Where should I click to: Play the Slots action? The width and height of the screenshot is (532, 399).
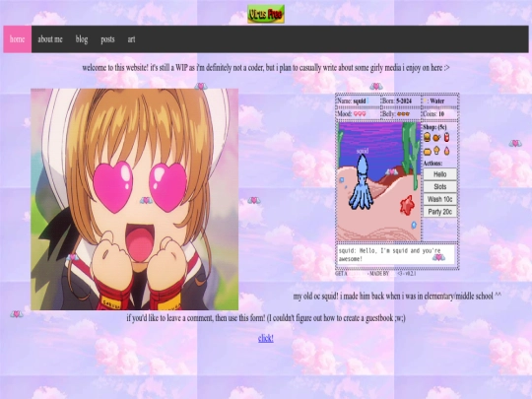(x=439, y=186)
